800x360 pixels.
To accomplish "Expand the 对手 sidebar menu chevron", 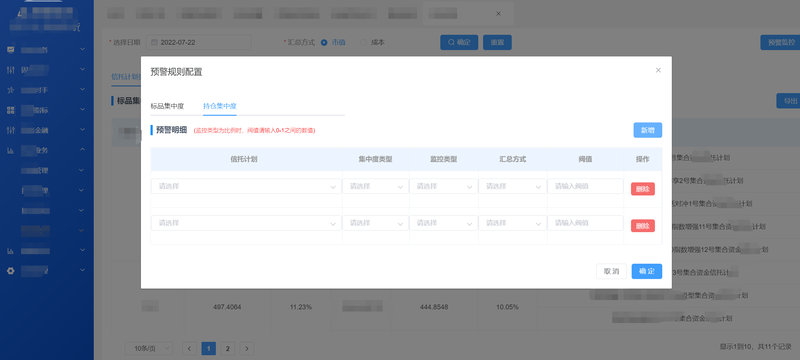I will [x=82, y=90].
